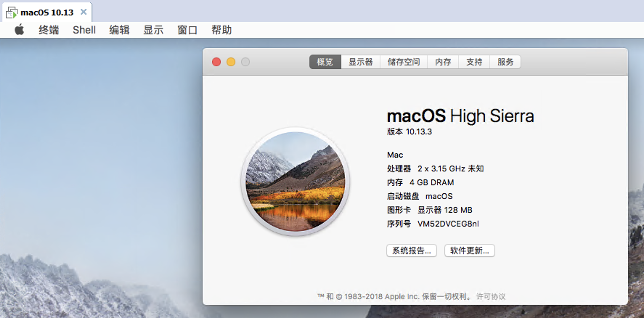The height and width of the screenshot is (318, 644).
Task: Click the macOS High Sierra title
Action: point(460,116)
